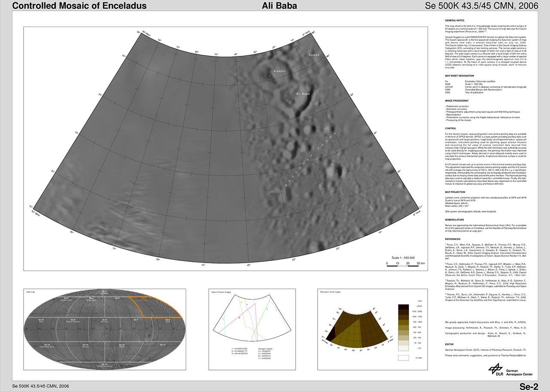
Task: Click the white 'no data' legend box
Action: (403, 357)
